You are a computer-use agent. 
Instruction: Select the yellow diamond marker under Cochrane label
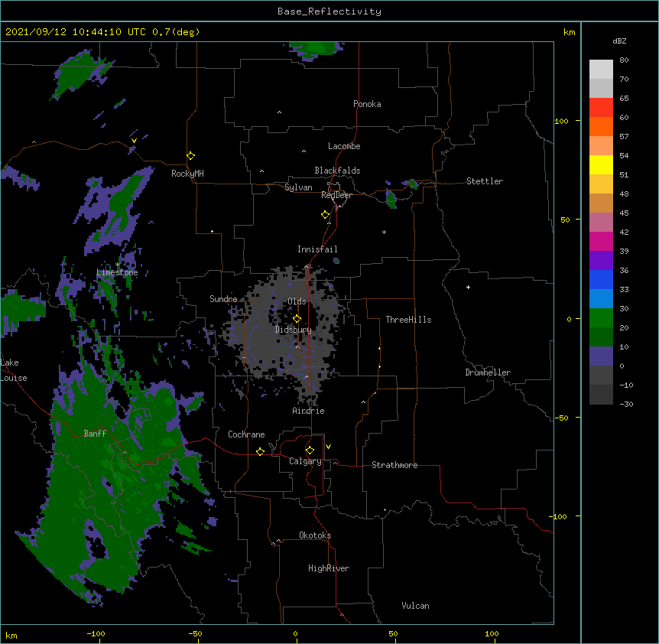click(260, 451)
